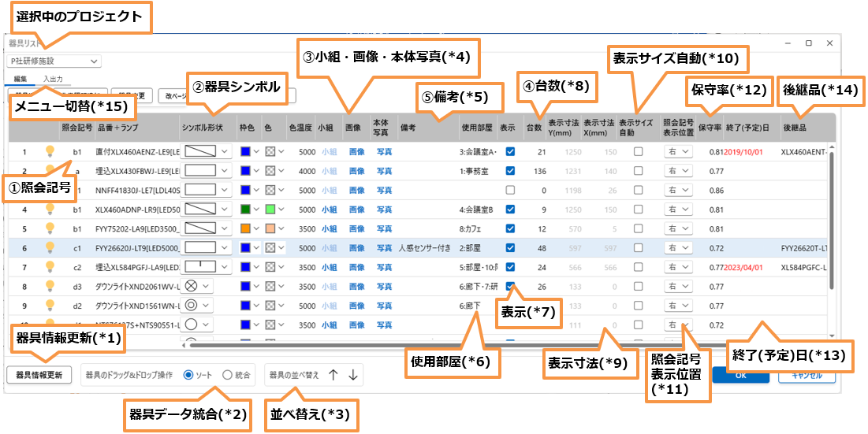The height and width of the screenshot is (434, 868).
Task: Expand the symbol shape dropdown in row 5
Action: (225, 228)
